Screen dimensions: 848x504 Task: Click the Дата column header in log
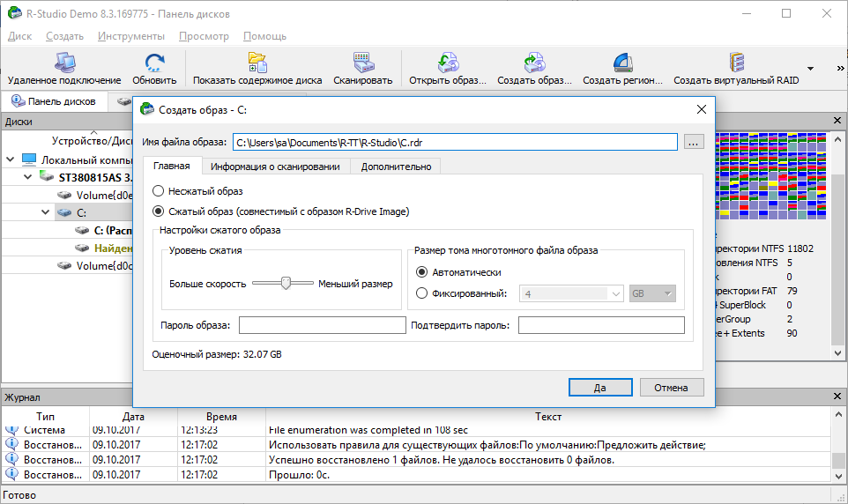click(x=133, y=417)
